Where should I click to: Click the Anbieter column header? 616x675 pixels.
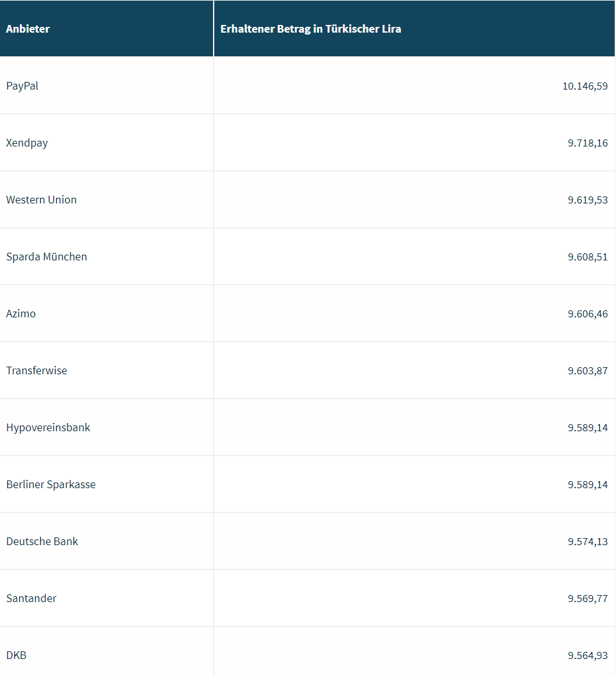28,29
